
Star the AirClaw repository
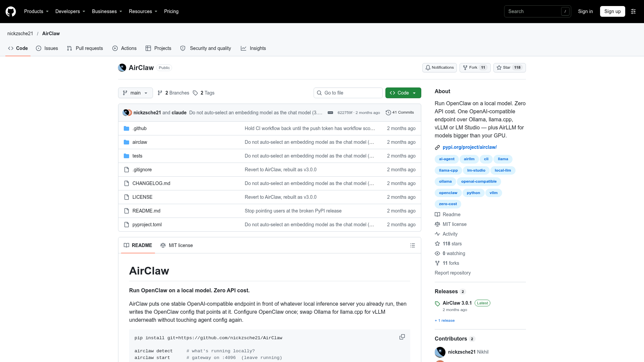509,68
